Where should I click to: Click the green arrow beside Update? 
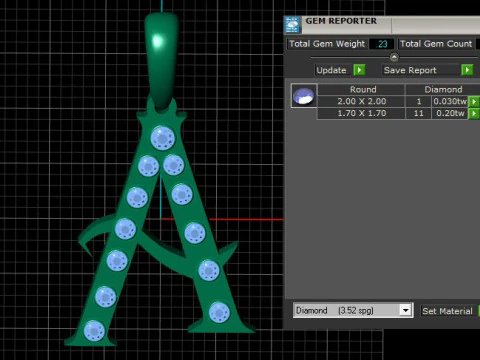coord(359,70)
